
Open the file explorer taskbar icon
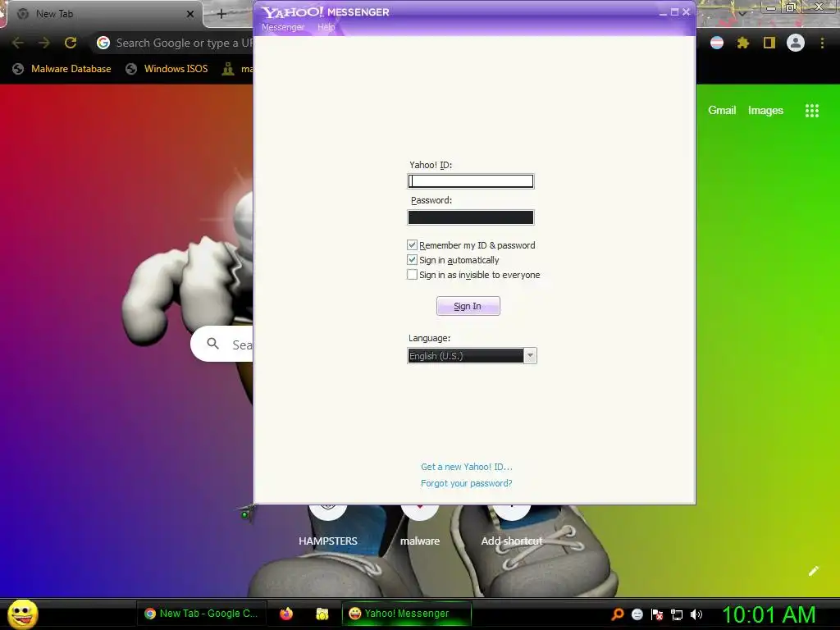pos(322,614)
